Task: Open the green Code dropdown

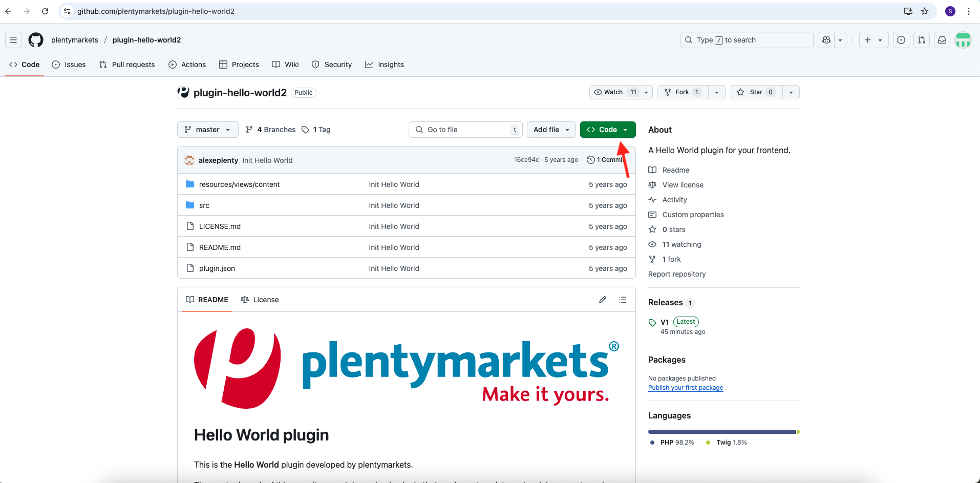Action: pos(608,130)
